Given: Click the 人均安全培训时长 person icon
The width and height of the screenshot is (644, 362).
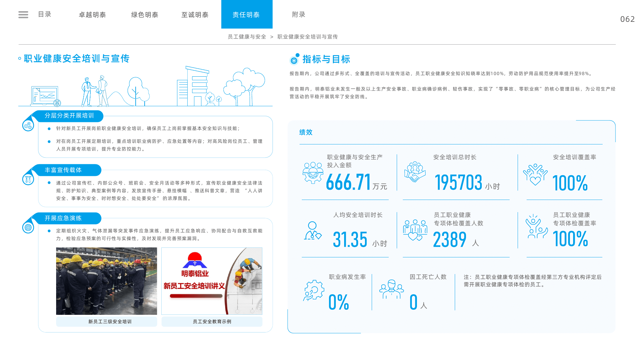Looking at the screenshot, I should pyautogui.click(x=313, y=230).
